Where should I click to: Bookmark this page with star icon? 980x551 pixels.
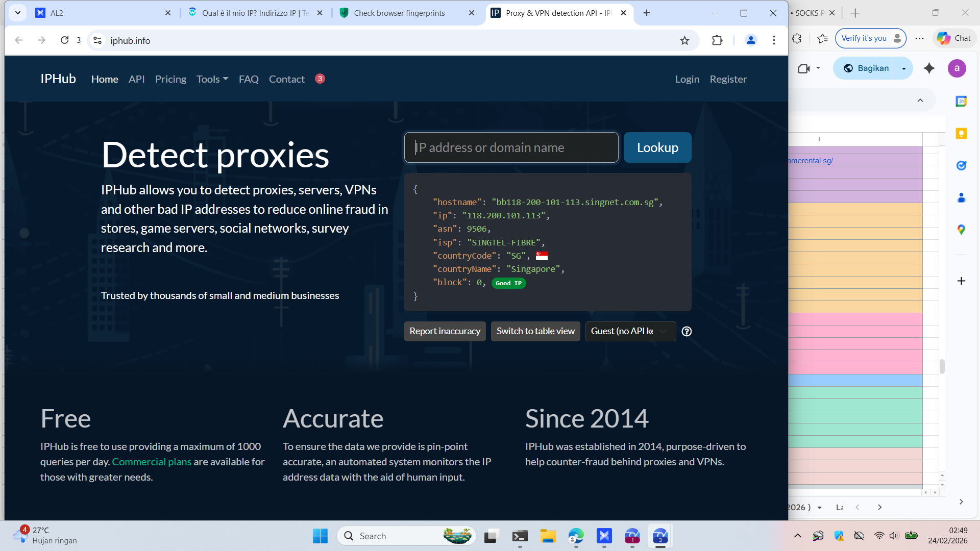684,40
